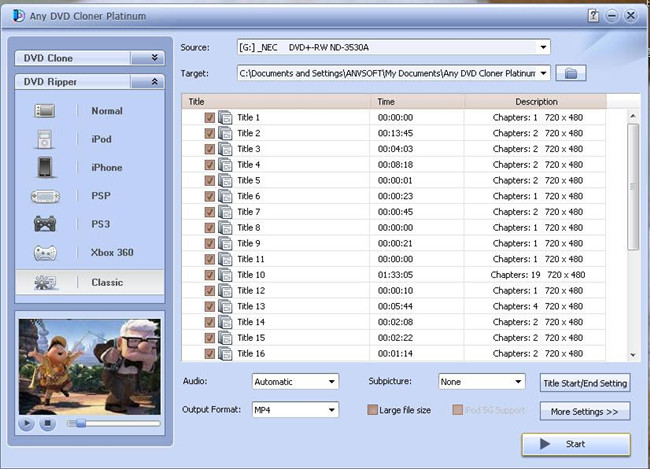Open the help icon in title bar
The image size is (650, 469).
(x=593, y=16)
